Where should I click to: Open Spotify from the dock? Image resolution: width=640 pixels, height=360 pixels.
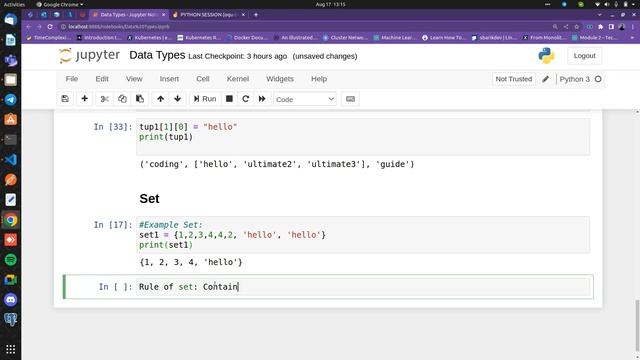[11, 260]
